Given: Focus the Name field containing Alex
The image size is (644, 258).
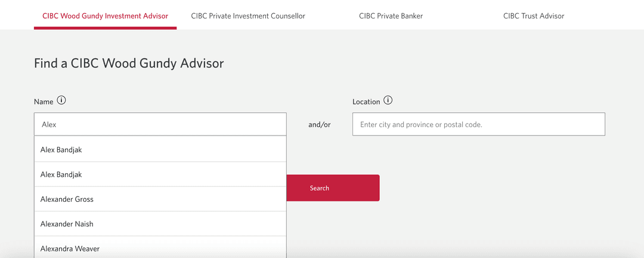Looking at the screenshot, I should coord(160,124).
